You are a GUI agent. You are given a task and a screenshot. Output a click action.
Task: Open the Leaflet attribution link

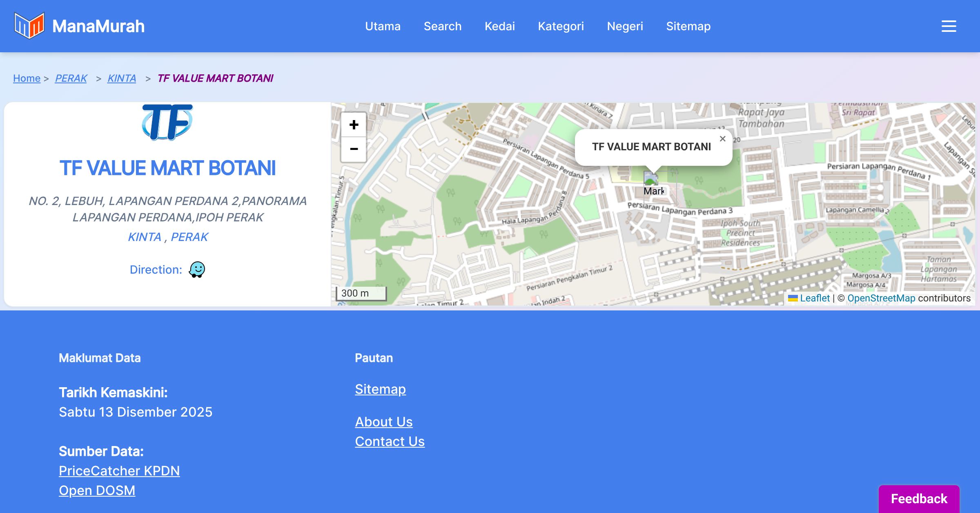[x=815, y=298]
